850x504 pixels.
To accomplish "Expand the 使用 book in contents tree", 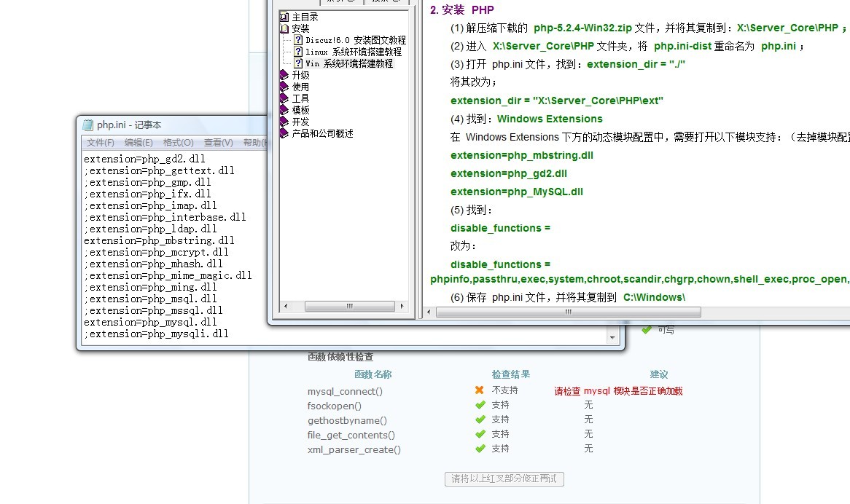I will [300, 87].
